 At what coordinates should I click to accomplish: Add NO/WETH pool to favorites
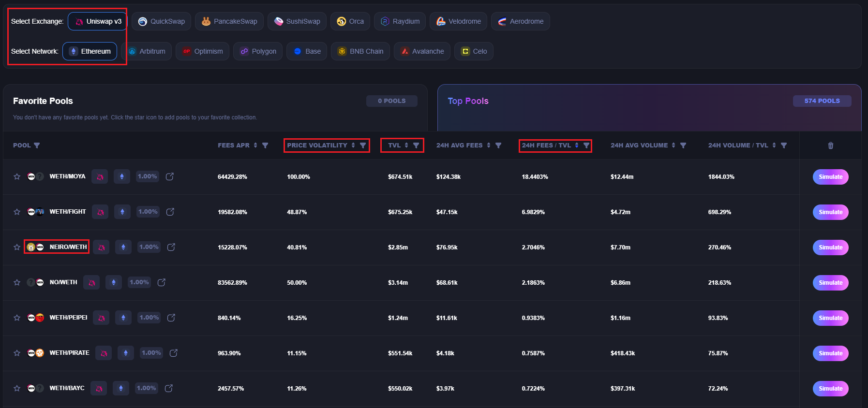[x=17, y=283]
